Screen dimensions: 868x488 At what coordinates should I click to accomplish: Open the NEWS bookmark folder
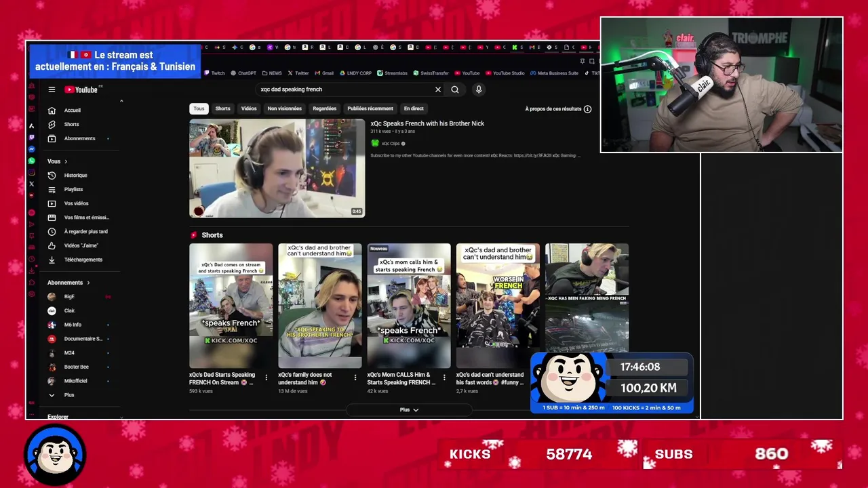click(271, 73)
